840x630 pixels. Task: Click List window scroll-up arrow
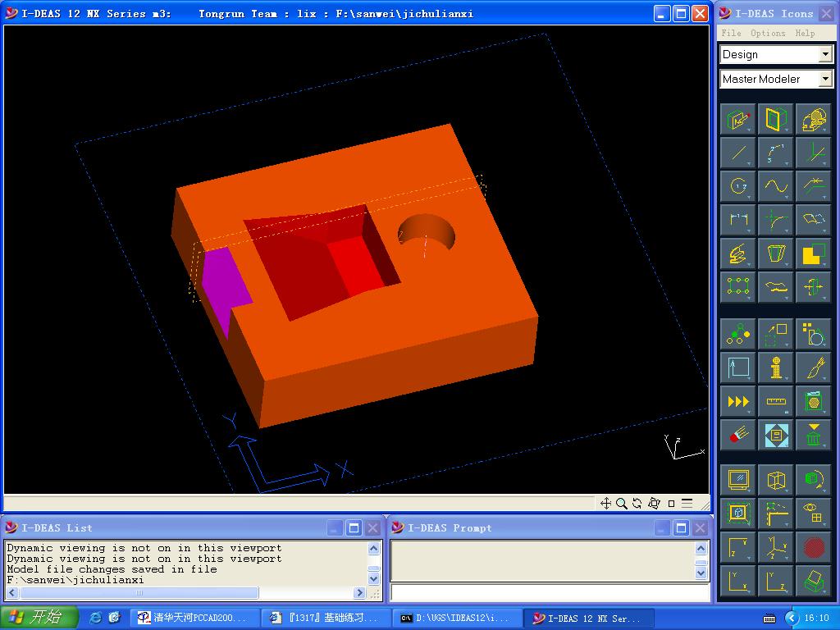point(374,548)
